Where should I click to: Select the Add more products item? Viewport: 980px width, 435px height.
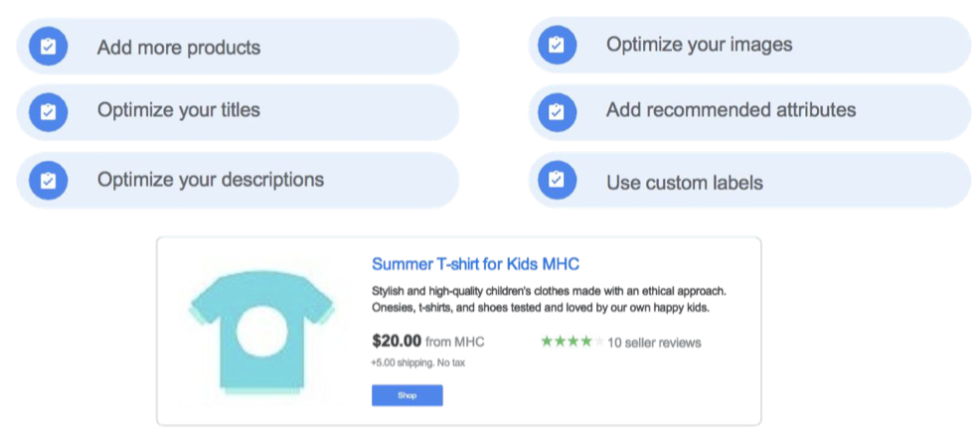pyautogui.click(x=179, y=48)
